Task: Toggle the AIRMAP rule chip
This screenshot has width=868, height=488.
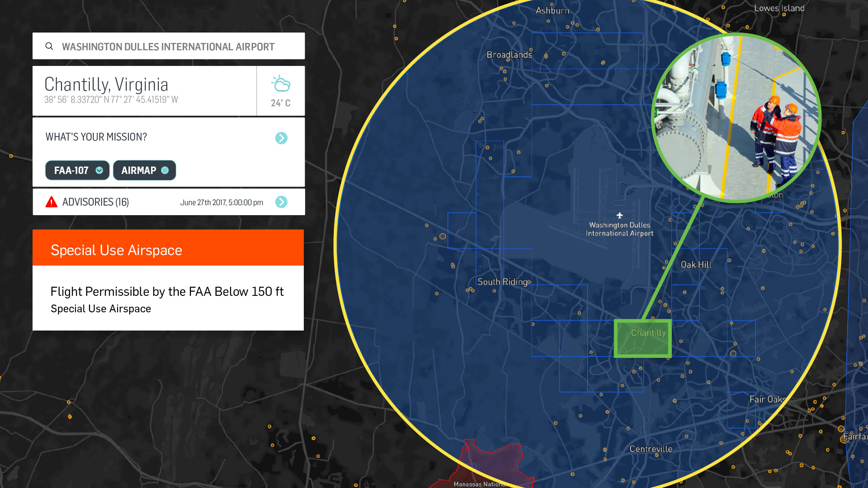Action: click(145, 170)
